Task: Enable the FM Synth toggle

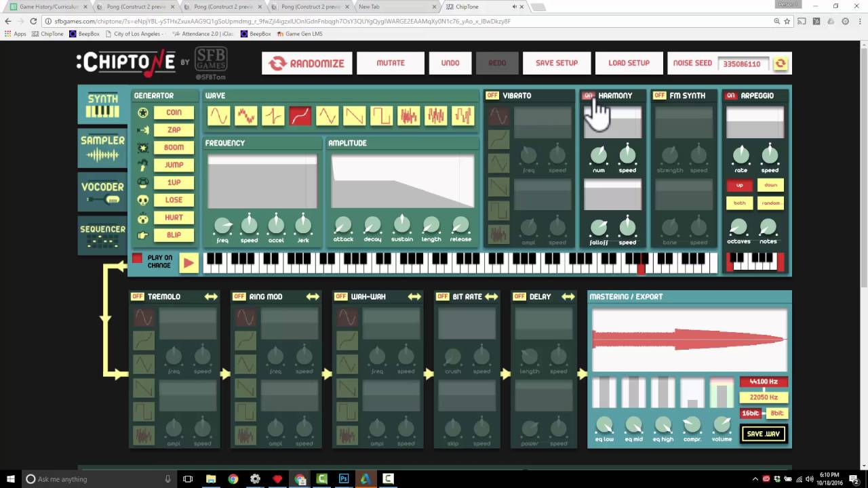Action: tap(659, 96)
